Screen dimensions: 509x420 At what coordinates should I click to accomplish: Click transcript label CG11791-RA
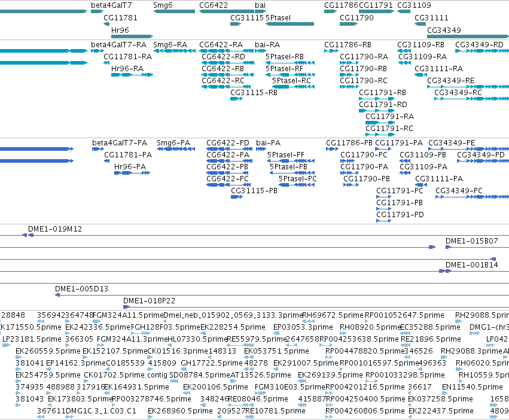(389, 117)
